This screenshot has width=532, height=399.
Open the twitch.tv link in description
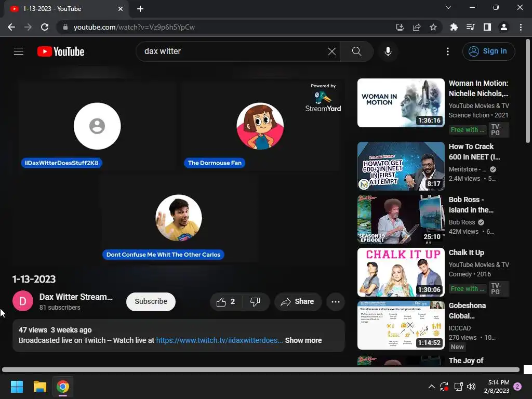click(x=219, y=340)
